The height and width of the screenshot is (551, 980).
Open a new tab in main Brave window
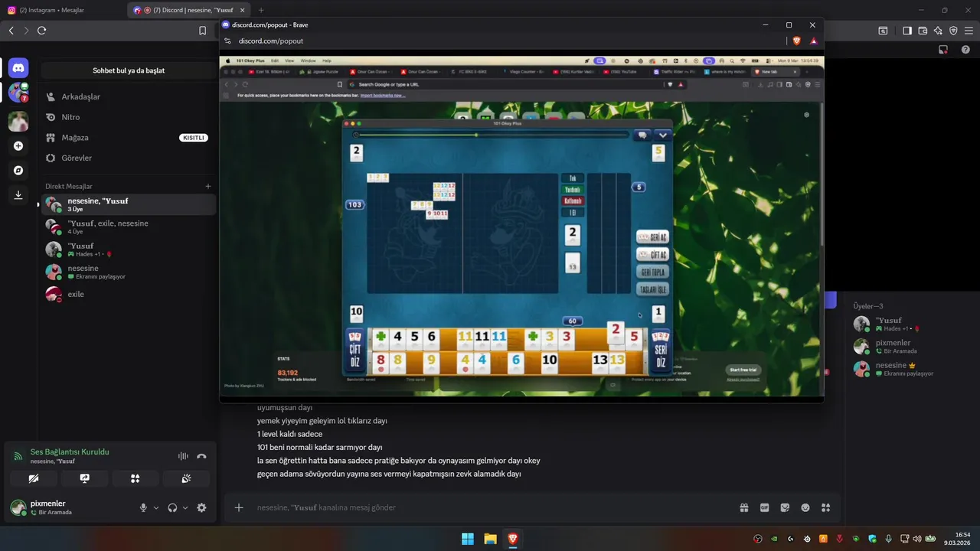coord(261,10)
